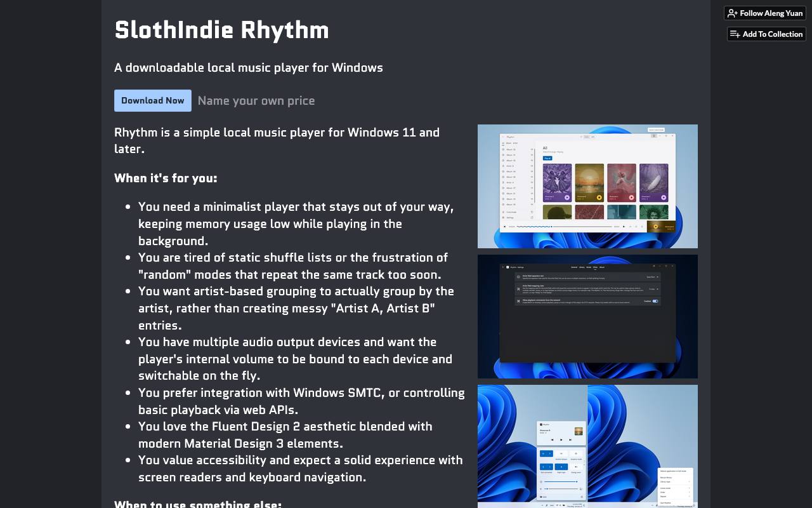812x508 pixels.
Task: Click the Follow Aleng Yuan button
Action: point(764,13)
